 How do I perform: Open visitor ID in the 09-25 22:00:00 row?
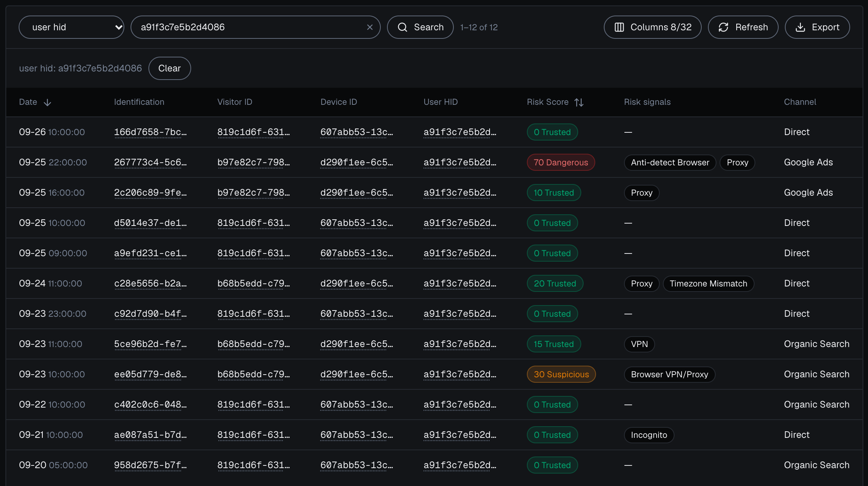tap(254, 162)
